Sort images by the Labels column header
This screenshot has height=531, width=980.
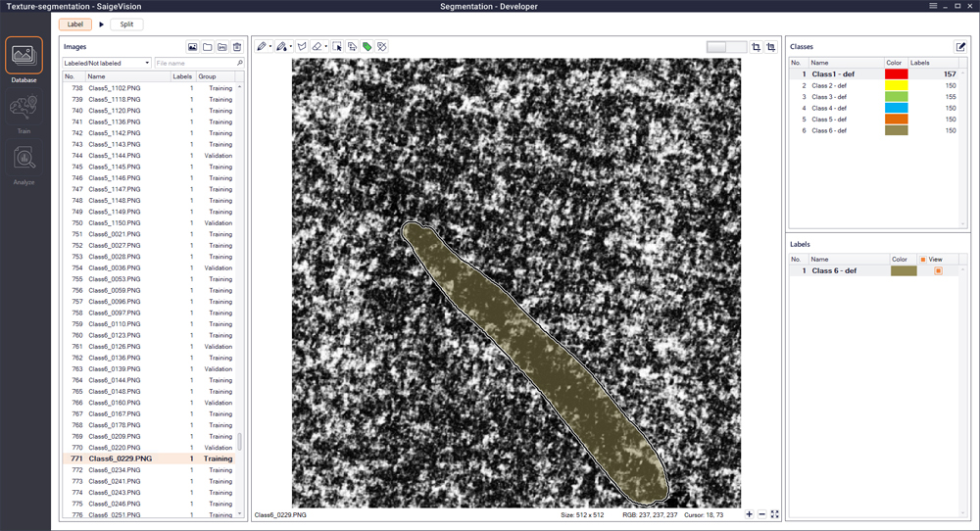pos(182,76)
